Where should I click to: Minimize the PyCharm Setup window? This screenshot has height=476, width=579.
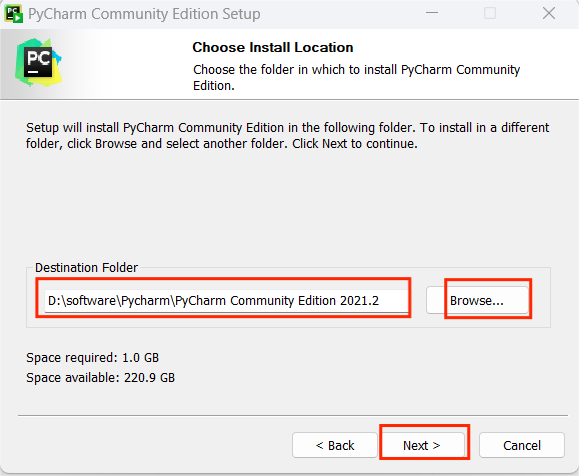point(432,13)
